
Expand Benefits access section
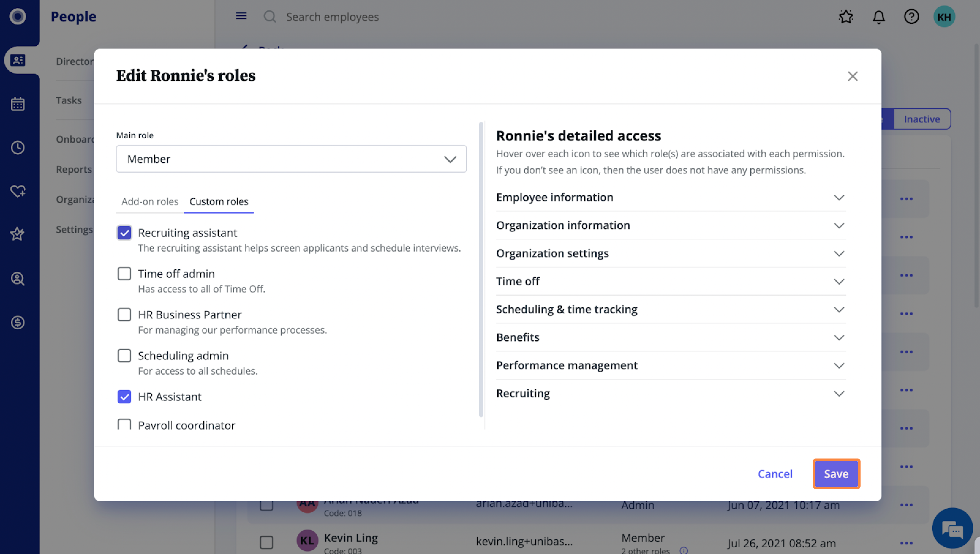point(671,337)
